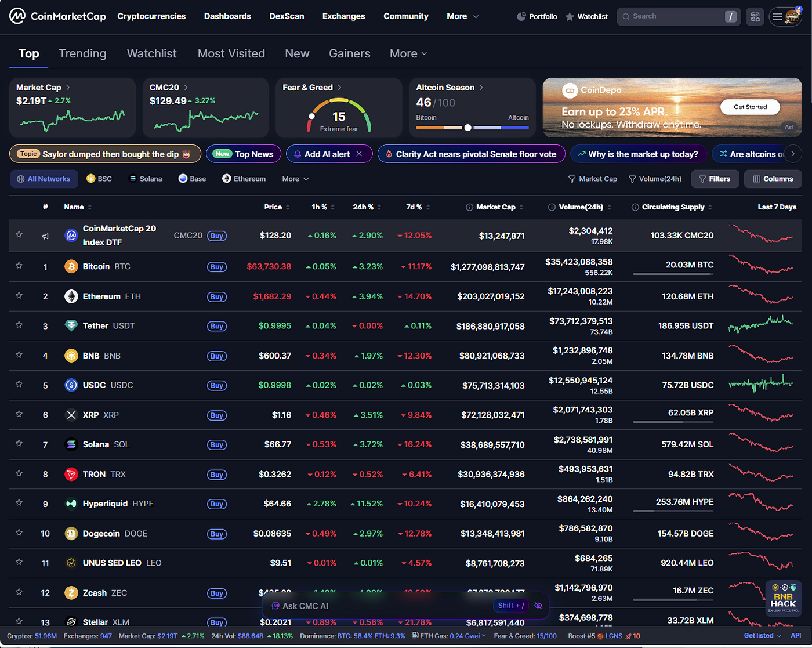Open the Market Cap filter dropdown

tap(592, 179)
